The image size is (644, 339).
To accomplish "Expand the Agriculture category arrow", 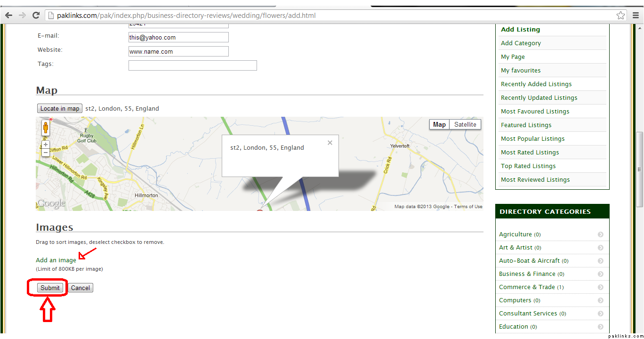I will pyautogui.click(x=601, y=234).
